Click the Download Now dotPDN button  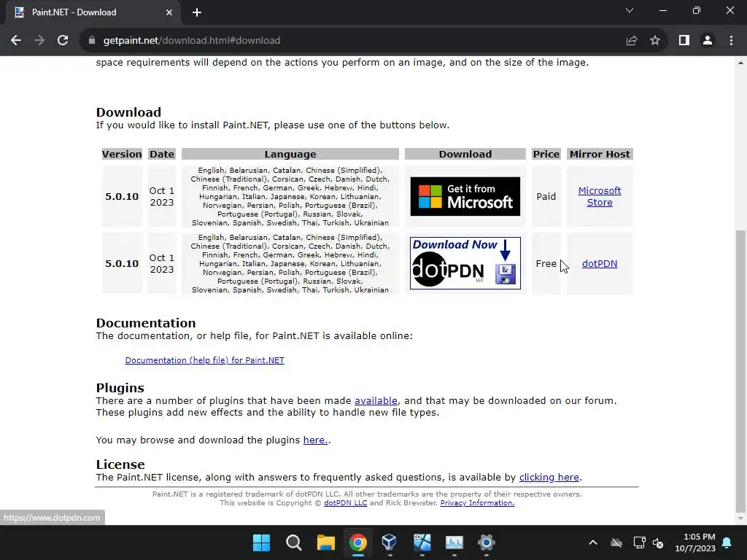click(x=465, y=263)
